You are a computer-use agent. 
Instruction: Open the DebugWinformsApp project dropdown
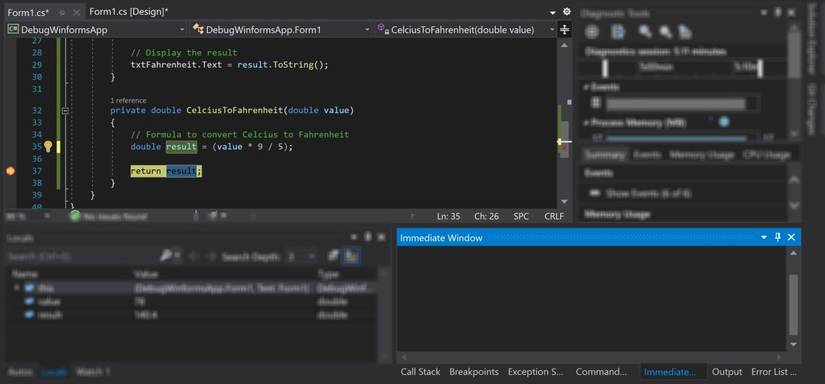point(182,30)
